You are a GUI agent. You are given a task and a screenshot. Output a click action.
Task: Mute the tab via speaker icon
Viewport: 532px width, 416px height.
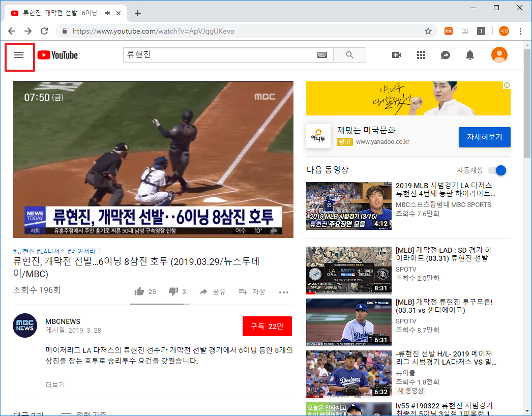[107, 13]
